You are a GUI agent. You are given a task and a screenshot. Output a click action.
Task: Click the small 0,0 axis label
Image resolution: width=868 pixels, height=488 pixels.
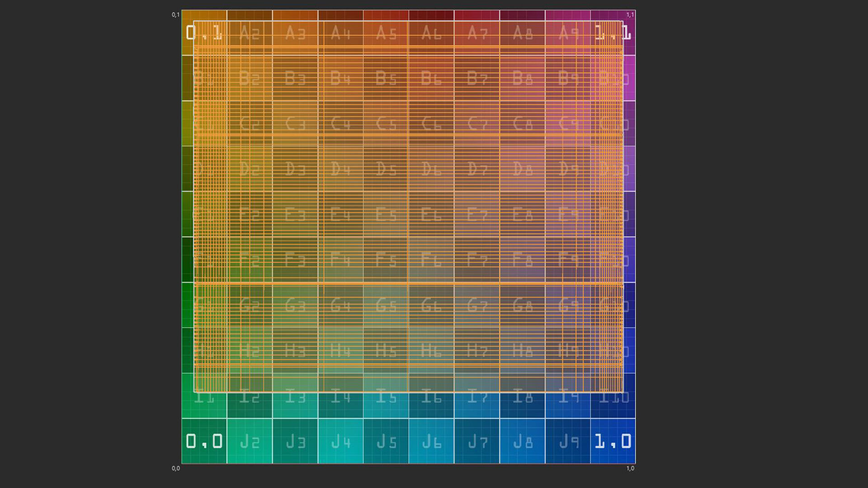(176, 468)
